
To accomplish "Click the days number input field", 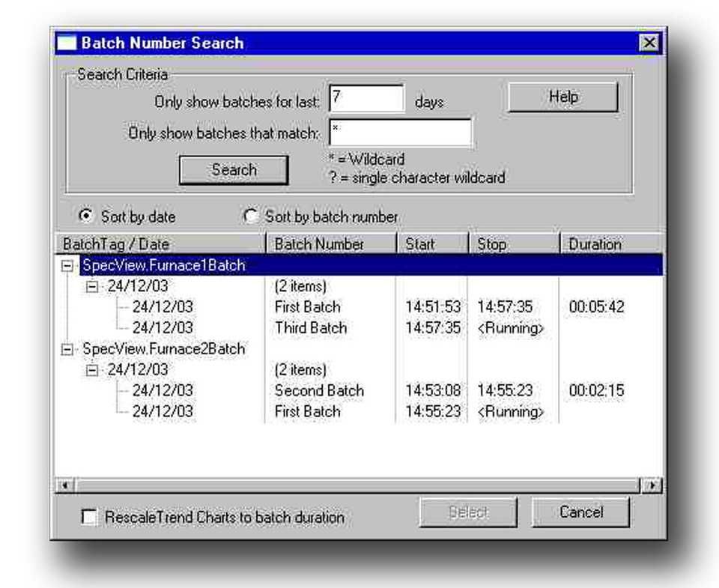I will click(x=366, y=99).
